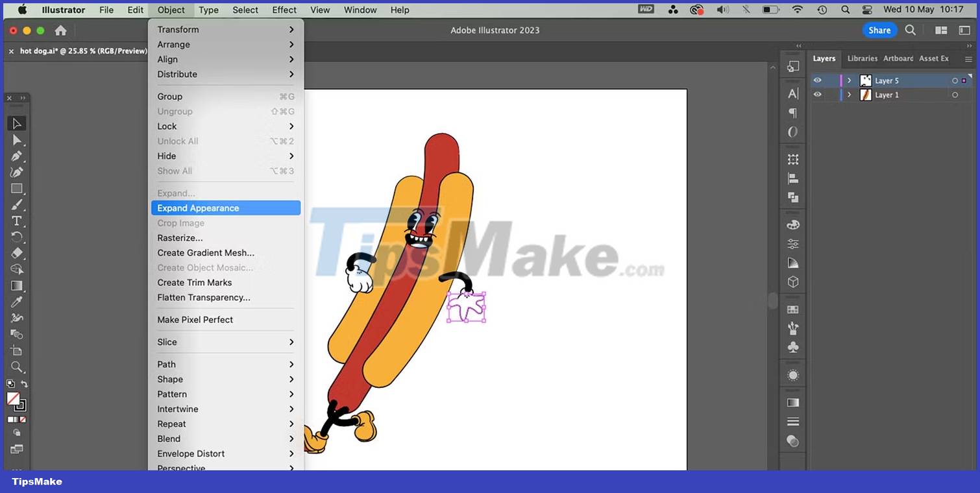Open the Color panel from the right sidebar
The image size is (980, 493).
click(x=792, y=224)
